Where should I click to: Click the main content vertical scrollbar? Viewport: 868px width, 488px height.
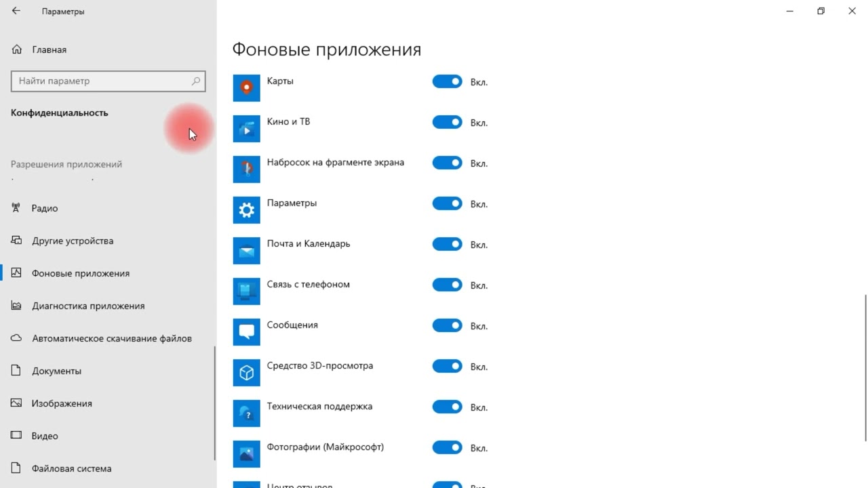coord(865,367)
